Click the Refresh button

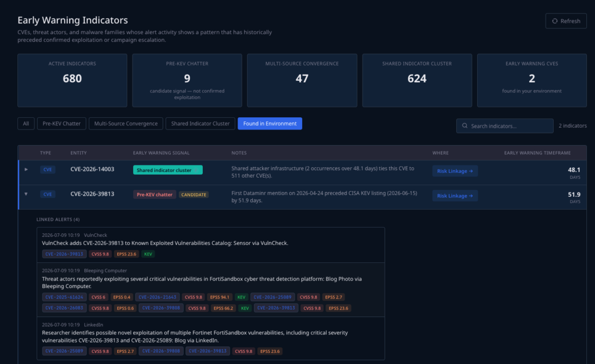click(566, 21)
